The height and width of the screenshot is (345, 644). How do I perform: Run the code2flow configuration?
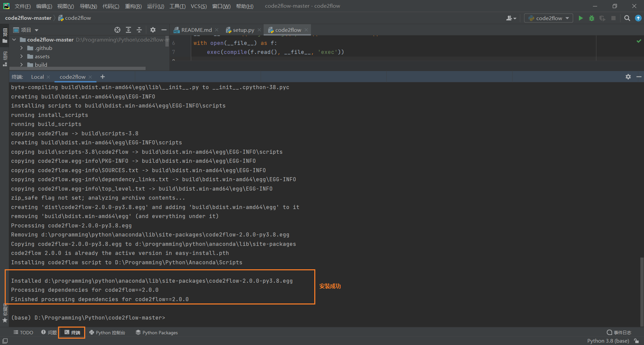point(581,18)
